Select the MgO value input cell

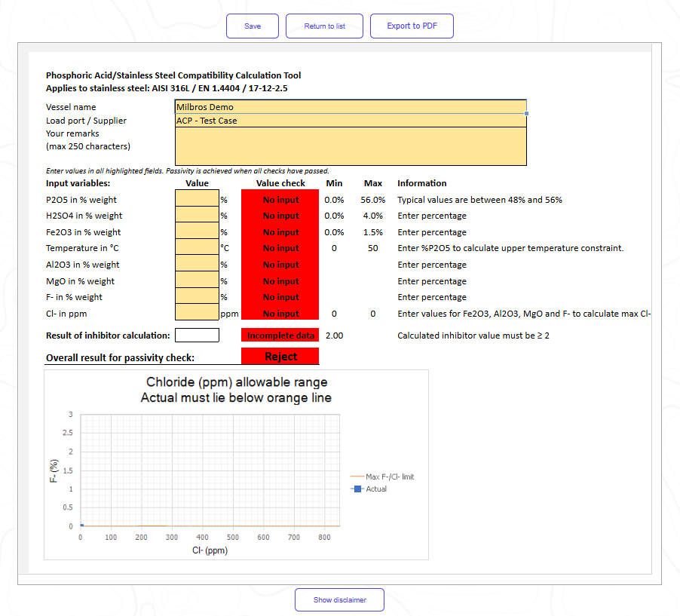(197, 280)
